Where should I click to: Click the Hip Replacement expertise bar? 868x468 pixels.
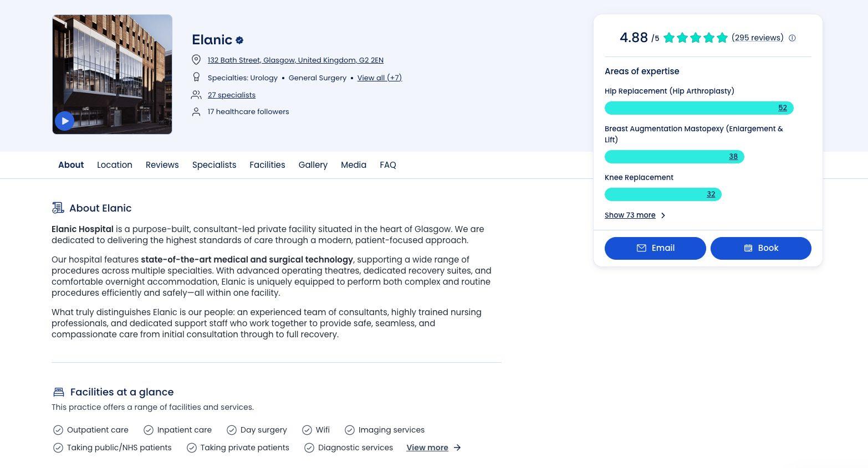tap(699, 108)
